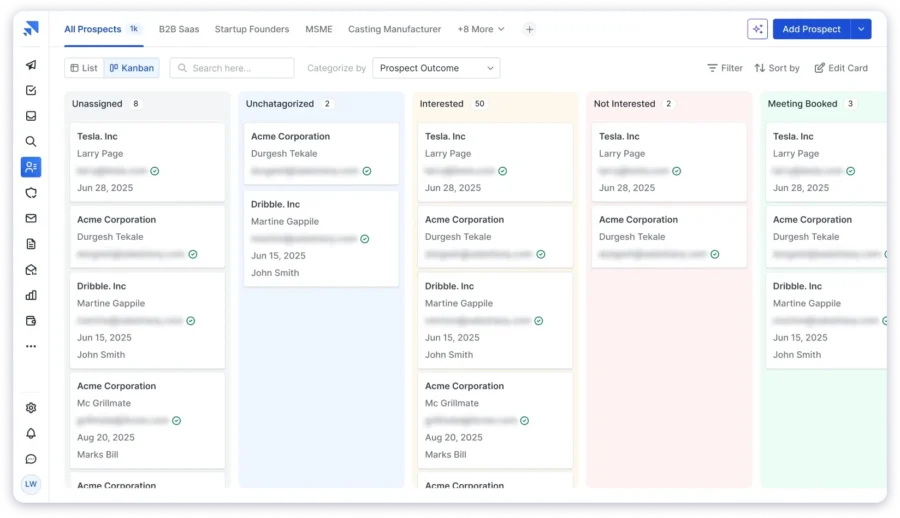Open Acme Corporation card in Not Interested column

pos(669,237)
